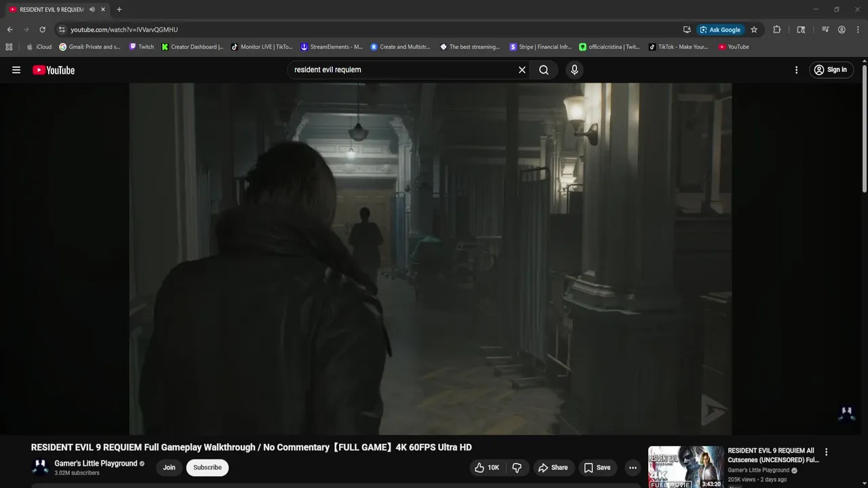Open a new browser tab

(x=119, y=9)
